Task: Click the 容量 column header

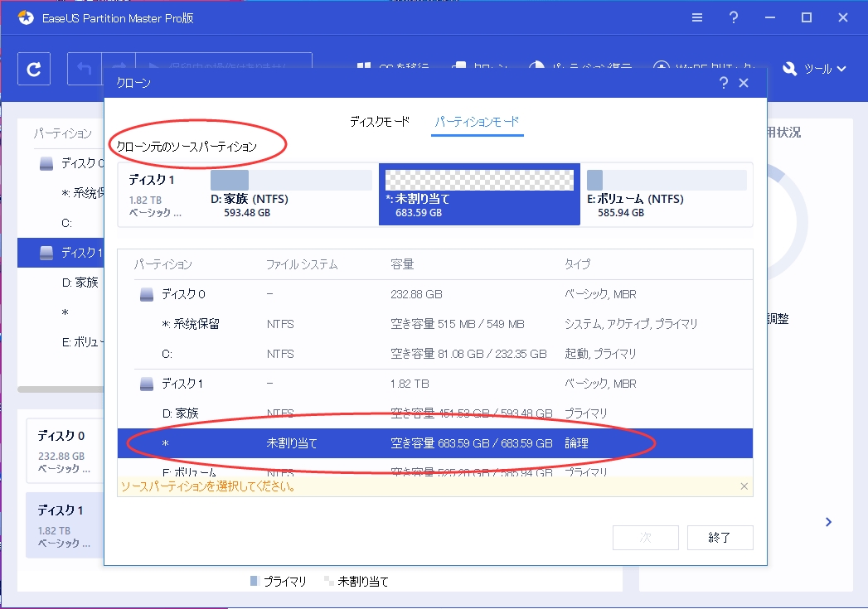Action: (402, 264)
